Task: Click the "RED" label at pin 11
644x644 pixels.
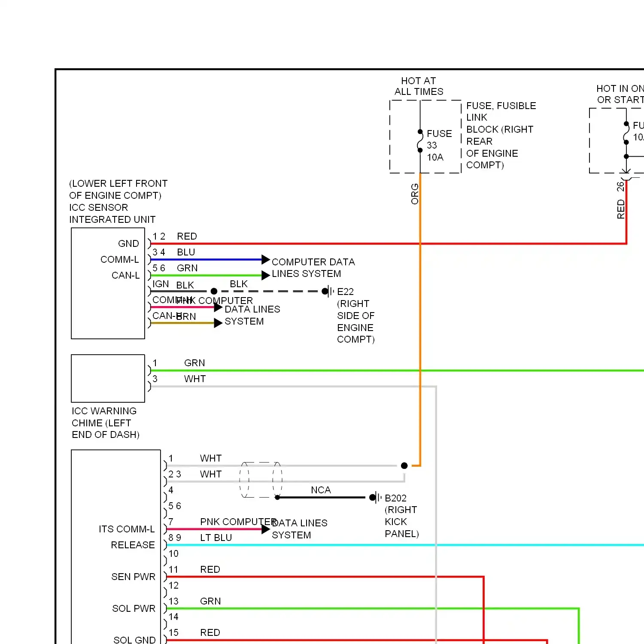Action: 210,569
